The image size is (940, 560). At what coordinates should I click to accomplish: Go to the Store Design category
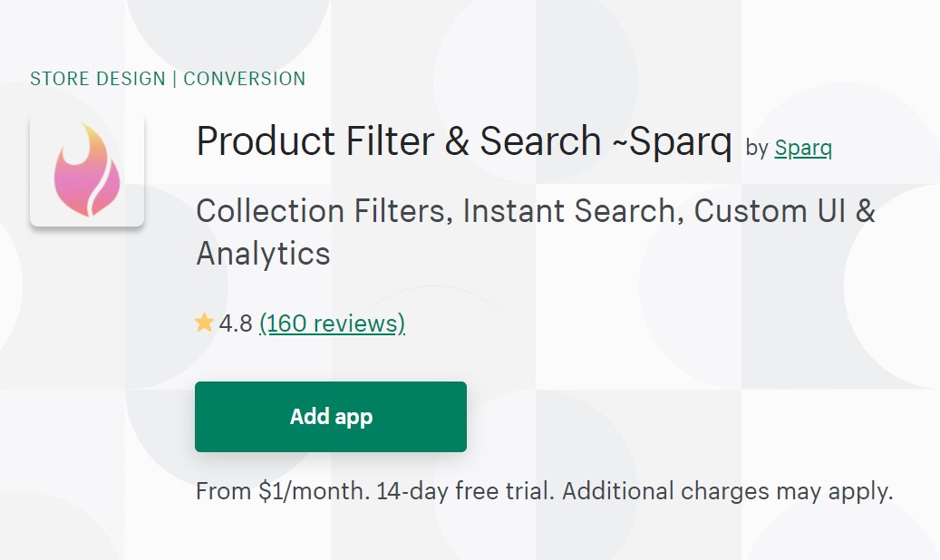pyautogui.click(x=98, y=79)
